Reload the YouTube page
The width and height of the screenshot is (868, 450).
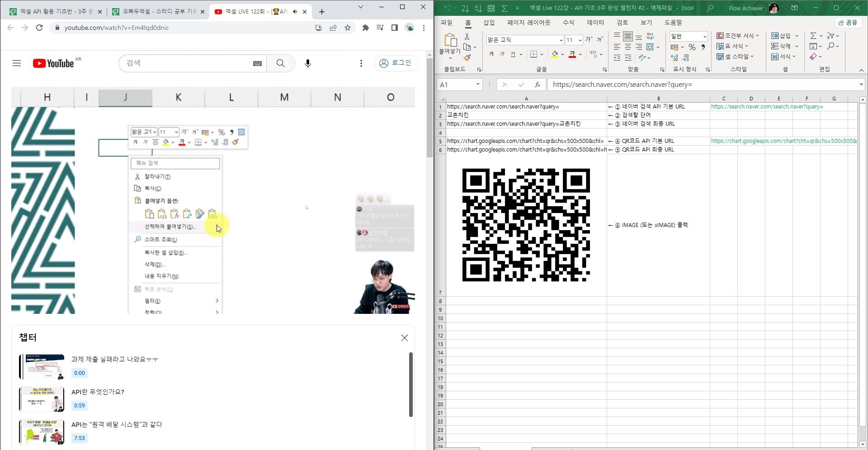(x=39, y=28)
